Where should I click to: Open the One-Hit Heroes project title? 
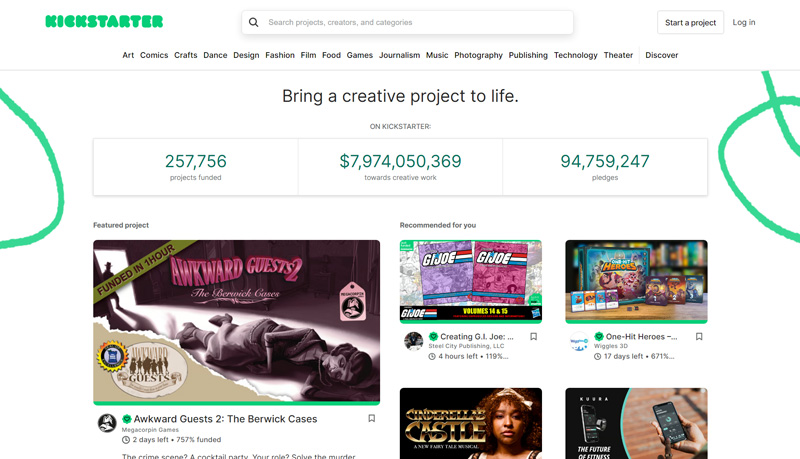[x=641, y=337]
